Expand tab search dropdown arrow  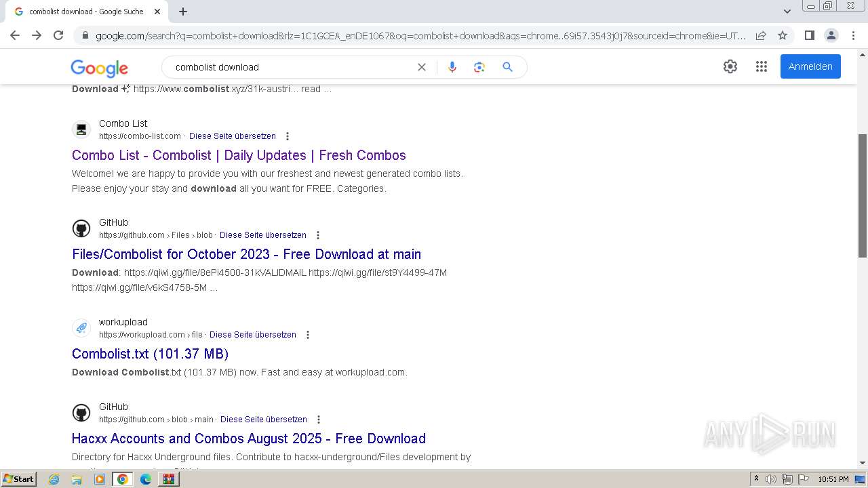[x=787, y=12]
